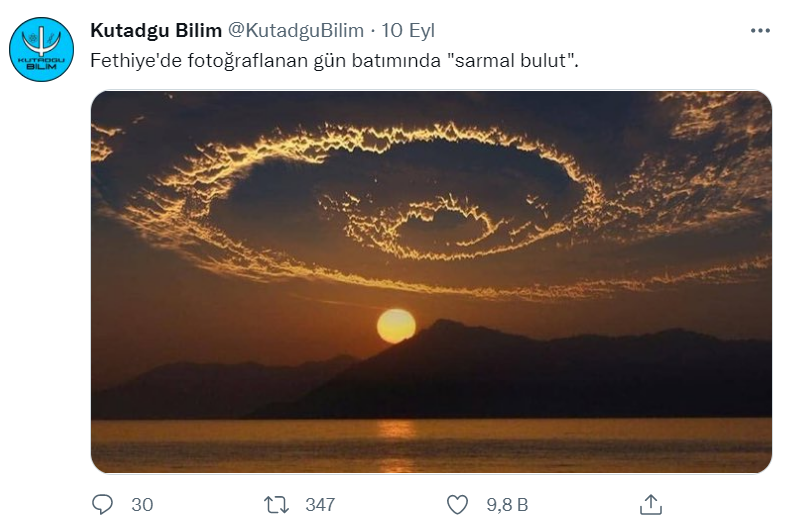Viewport: 788px width, 532px height.
Task: Click the retweet count 347
Action: pyautogui.click(x=320, y=504)
